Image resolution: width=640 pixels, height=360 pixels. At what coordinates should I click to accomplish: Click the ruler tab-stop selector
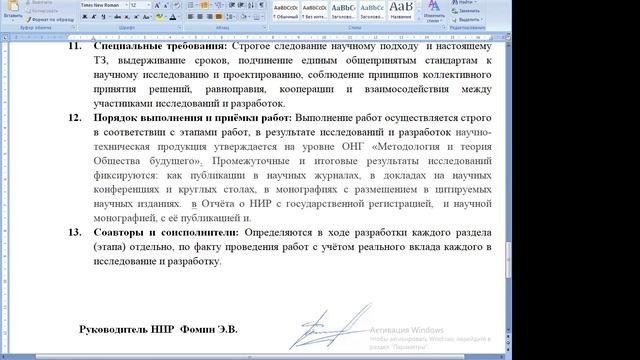point(5,38)
